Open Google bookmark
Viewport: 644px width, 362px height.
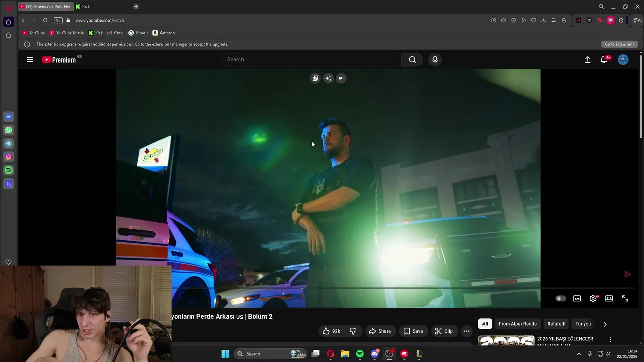click(138, 33)
